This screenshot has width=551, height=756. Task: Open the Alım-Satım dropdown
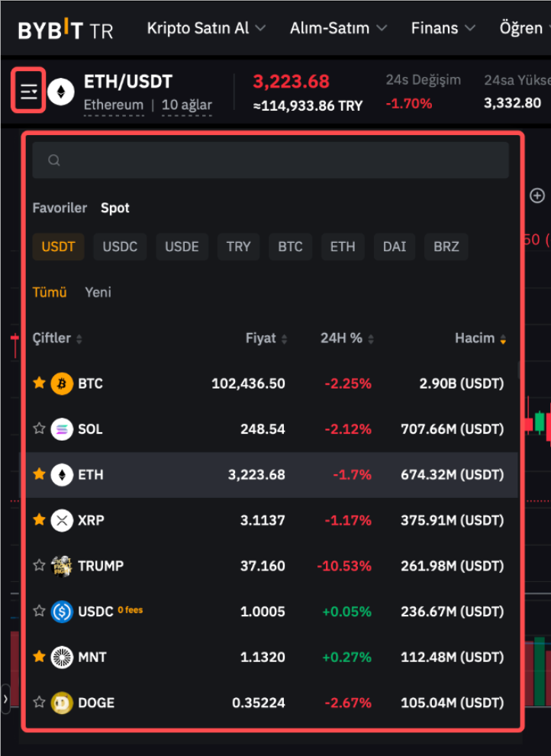click(x=338, y=28)
